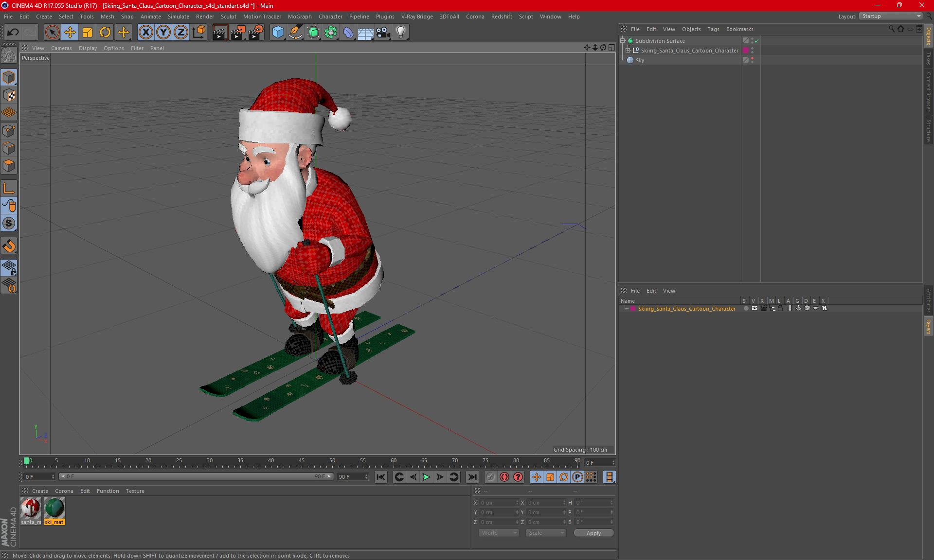Open the Content Browser side tab
The width and height of the screenshot is (934, 560).
(x=928, y=91)
